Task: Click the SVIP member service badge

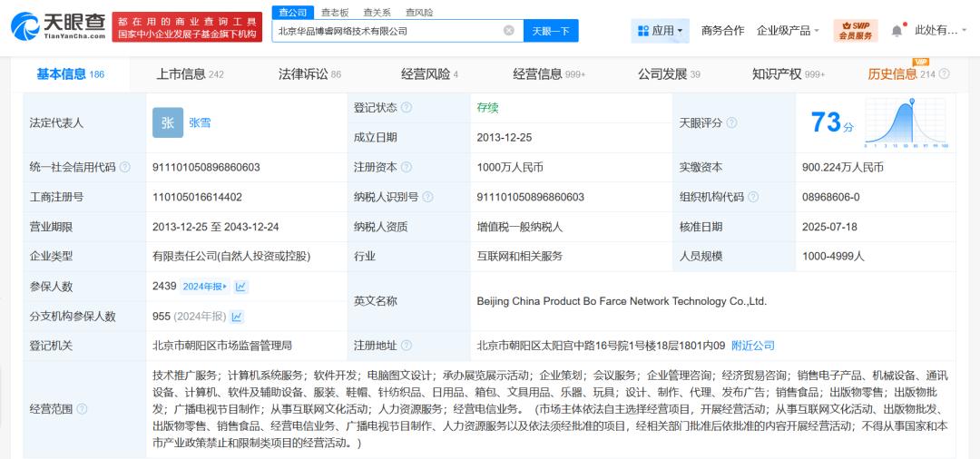Action: (855, 31)
